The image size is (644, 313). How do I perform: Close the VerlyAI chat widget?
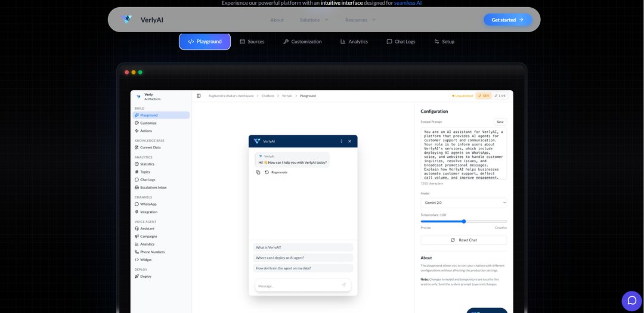[x=349, y=141]
